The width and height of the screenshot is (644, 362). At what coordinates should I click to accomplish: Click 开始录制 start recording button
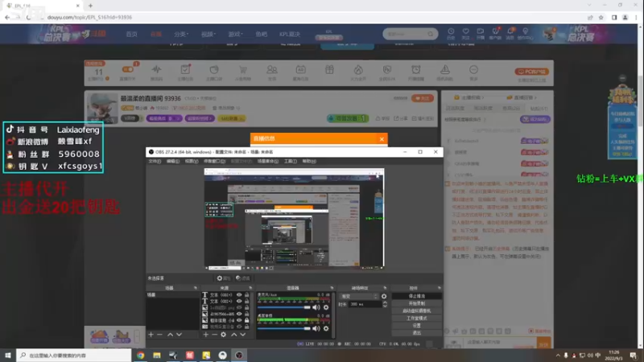pyautogui.click(x=417, y=303)
